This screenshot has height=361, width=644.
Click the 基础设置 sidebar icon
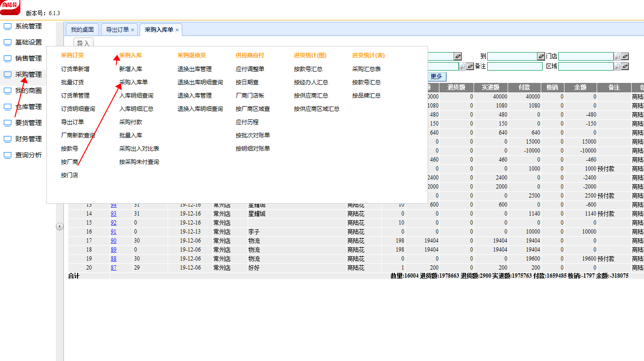pyautogui.click(x=8, y=43)
